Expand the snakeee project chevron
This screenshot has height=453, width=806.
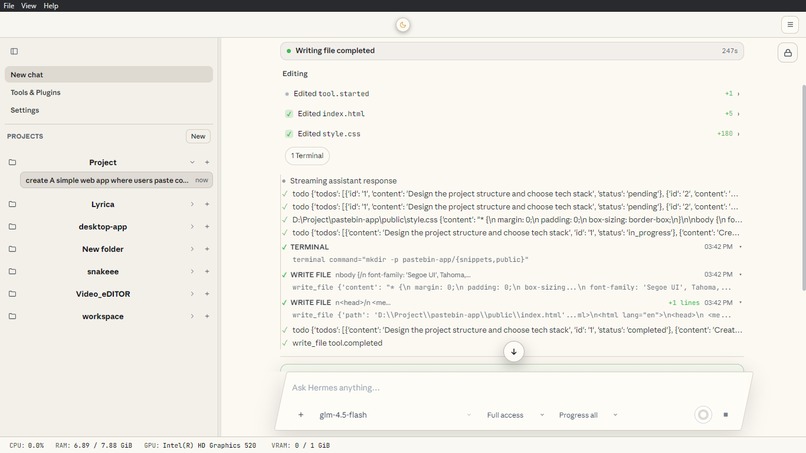192,271
